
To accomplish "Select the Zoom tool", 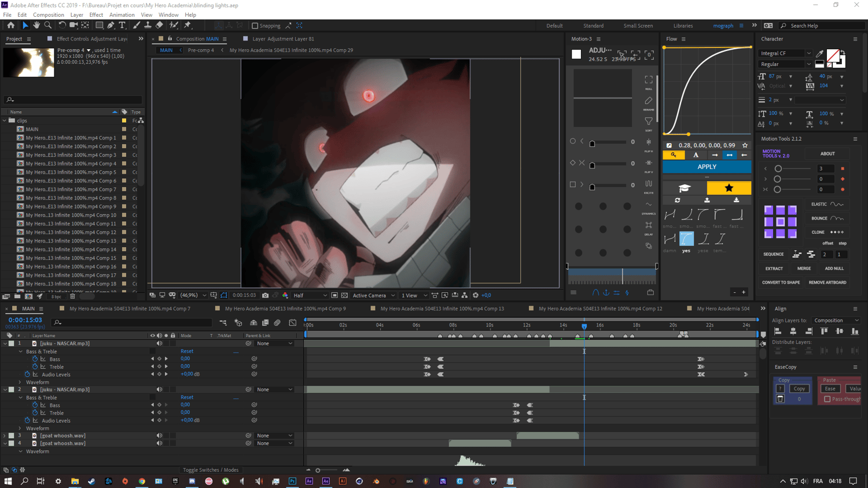I will 48,25.
